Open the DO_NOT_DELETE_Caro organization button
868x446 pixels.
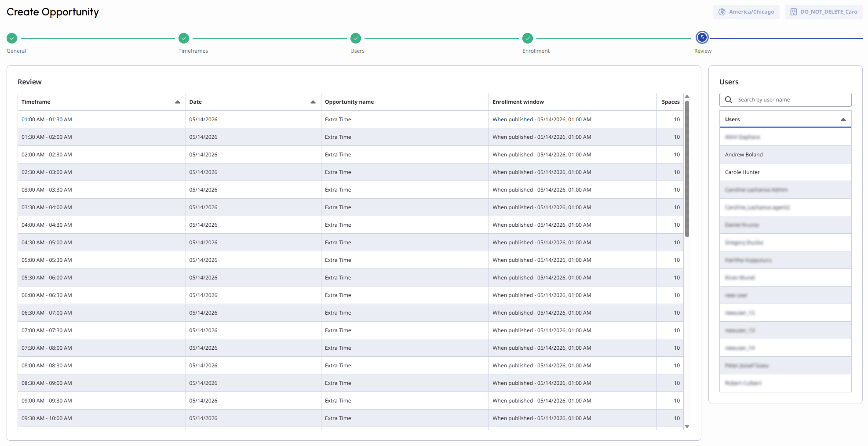point(824,12)
